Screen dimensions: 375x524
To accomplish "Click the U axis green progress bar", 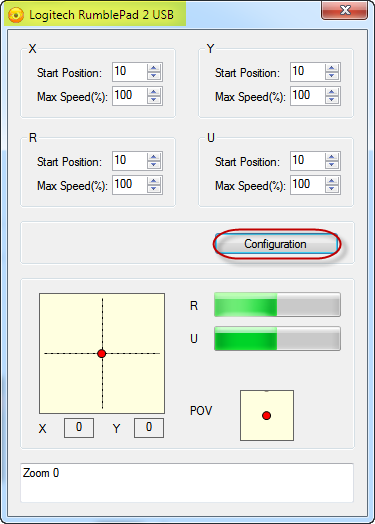I will click(277, 339).
